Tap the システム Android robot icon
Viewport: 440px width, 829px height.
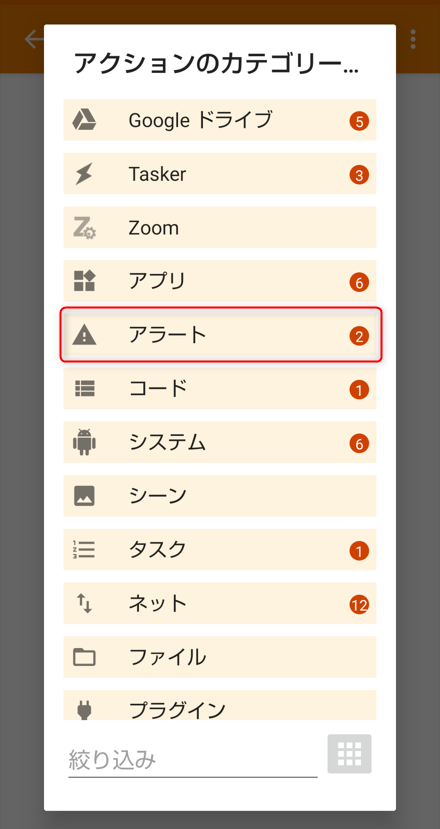coord(84,442)
